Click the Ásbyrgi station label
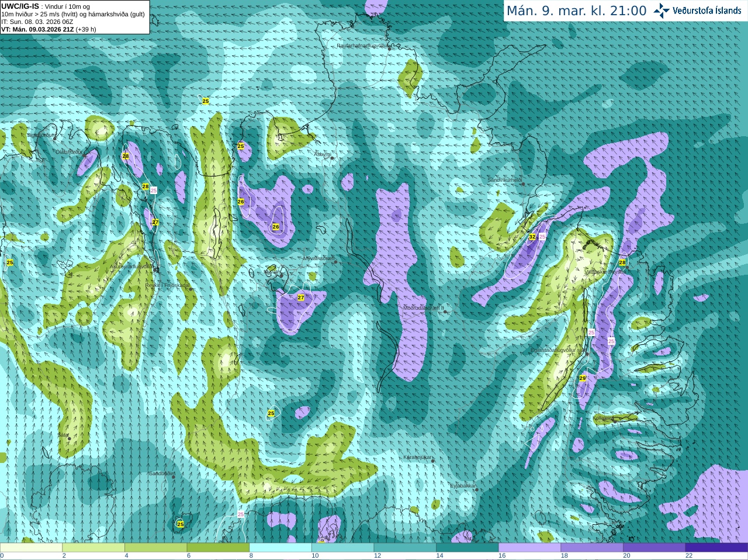Screen dimensions: 748x560 pos(323,154)
